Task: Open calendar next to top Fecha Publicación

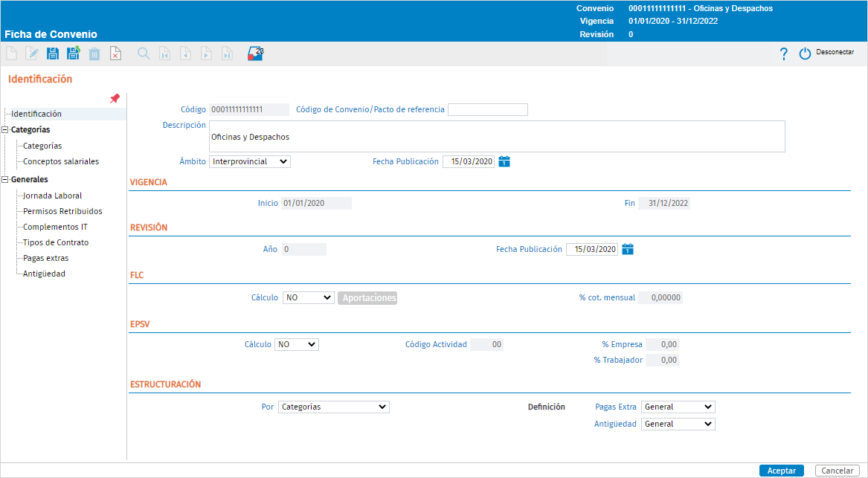Action: coord(504,161)
